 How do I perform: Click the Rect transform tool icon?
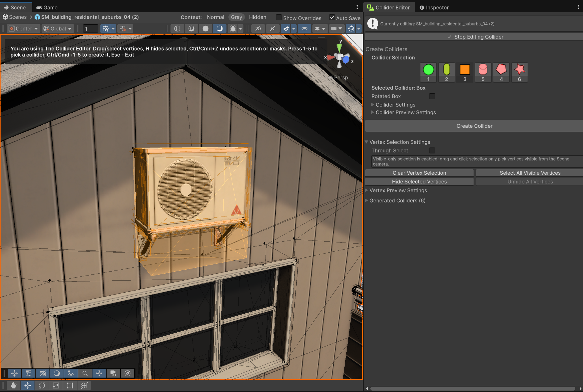point(70,385)
